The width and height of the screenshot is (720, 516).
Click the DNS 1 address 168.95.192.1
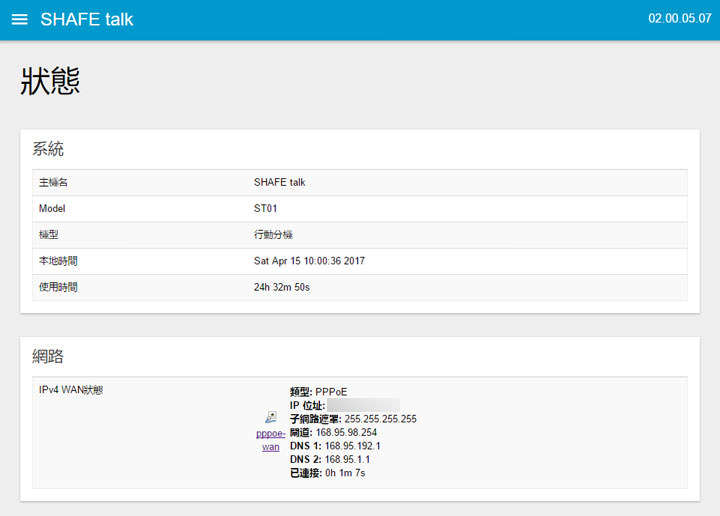click(x=353, y=446)
